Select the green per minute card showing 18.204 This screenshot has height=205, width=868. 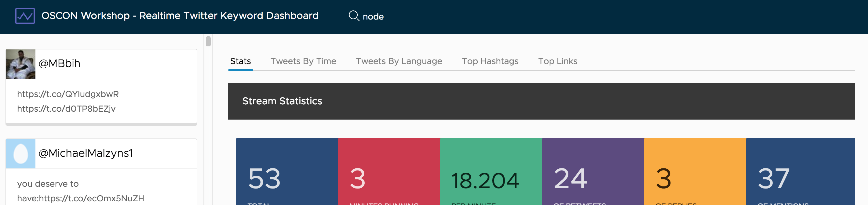491,172
